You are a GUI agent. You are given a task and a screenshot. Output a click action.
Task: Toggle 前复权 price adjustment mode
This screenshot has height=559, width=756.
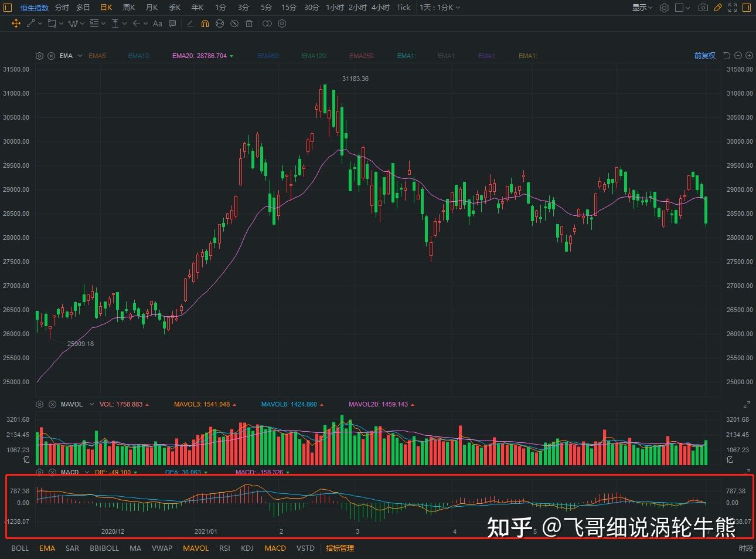point(704,55)
